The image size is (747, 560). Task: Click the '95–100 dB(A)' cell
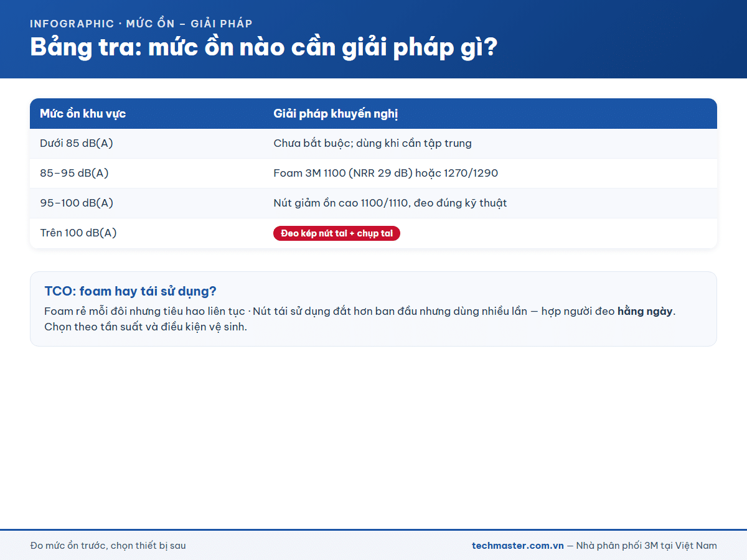pyautogui.click(x=147, y=203)
